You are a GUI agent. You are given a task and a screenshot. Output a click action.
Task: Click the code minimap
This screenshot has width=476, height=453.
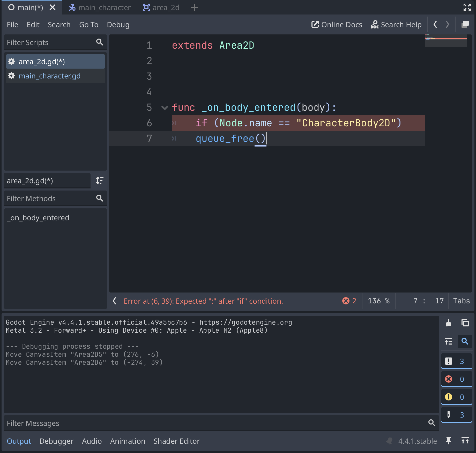point(446,41)
